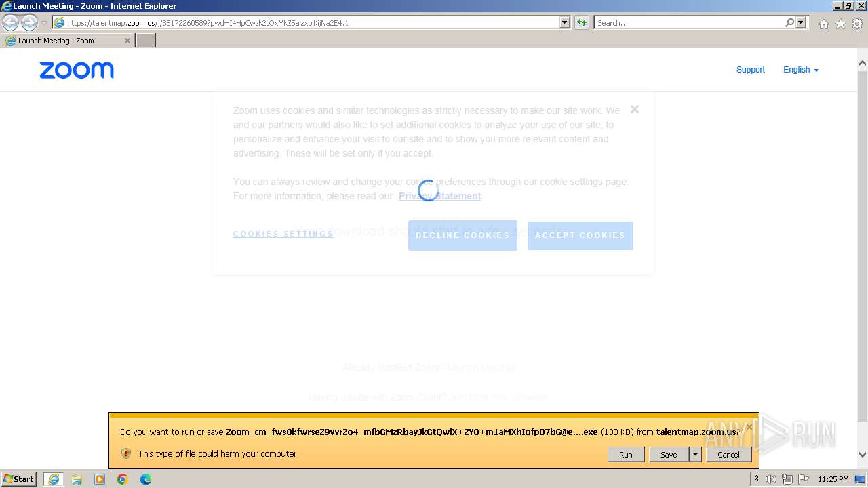Open the English language dropdown
Screen dimensions: 868x488
point(801,70)
